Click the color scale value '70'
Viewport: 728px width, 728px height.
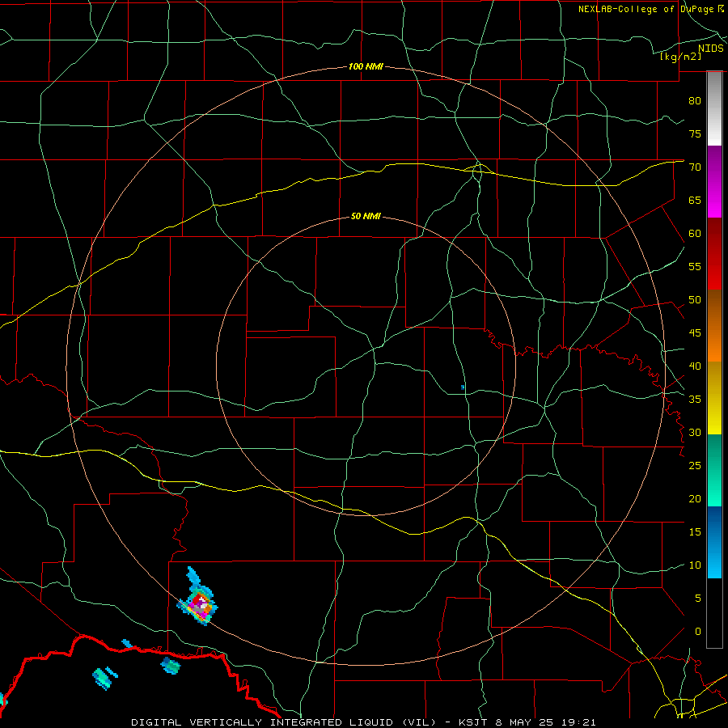tap(695, 167)
